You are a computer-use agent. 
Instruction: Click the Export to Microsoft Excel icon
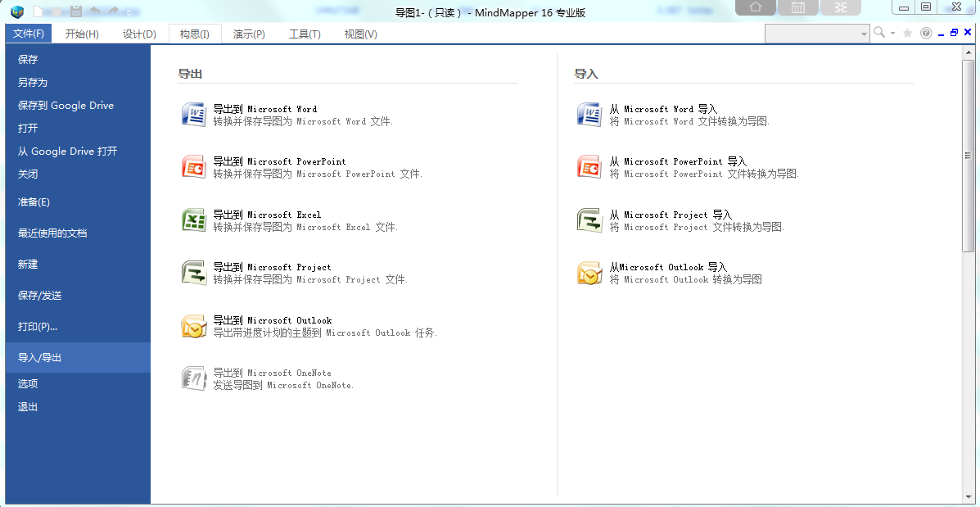coord(194,220)
